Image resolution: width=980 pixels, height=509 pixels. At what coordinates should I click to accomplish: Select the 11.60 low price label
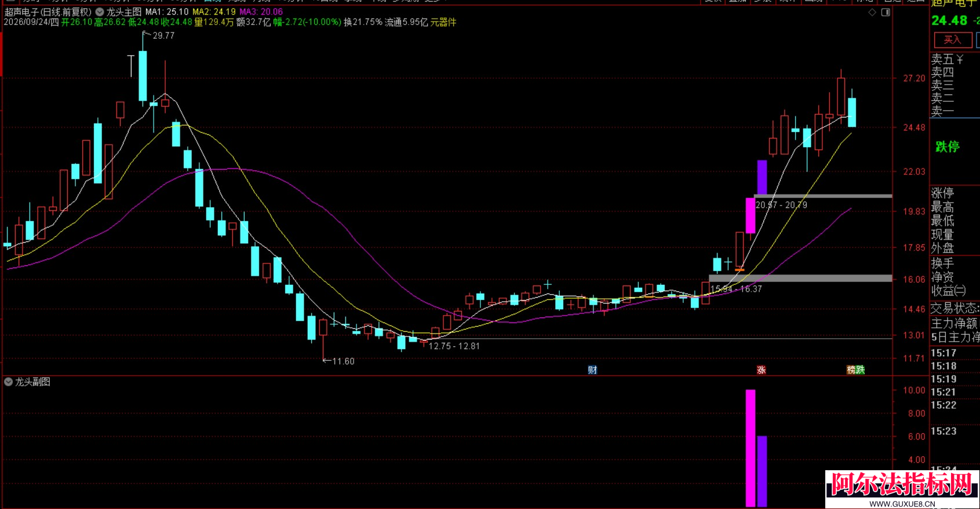(x=343, y=361)
